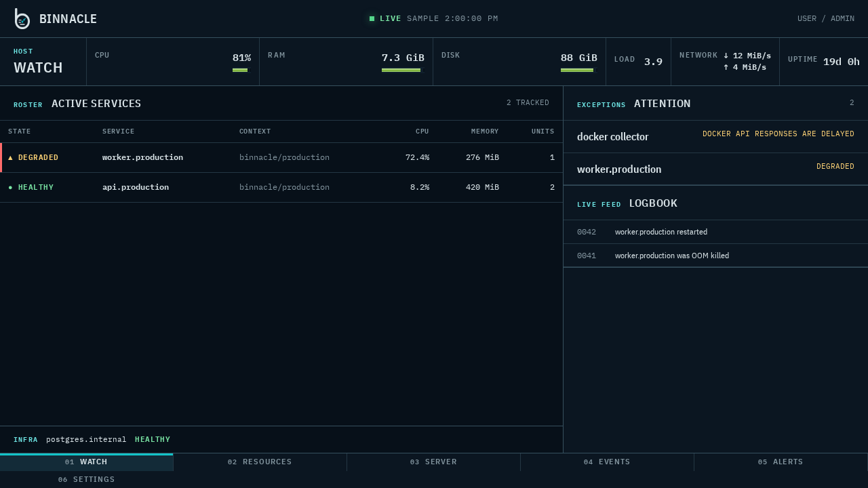Viewport: 868px width, 488px height.
Task: Click the HEALTHY status beside postgres.internal
Action: [153, 440]
